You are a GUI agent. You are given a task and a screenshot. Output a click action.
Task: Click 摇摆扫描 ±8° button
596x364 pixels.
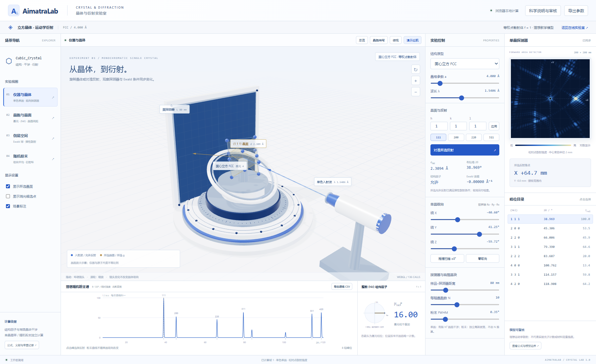click(x=447, y=258)
